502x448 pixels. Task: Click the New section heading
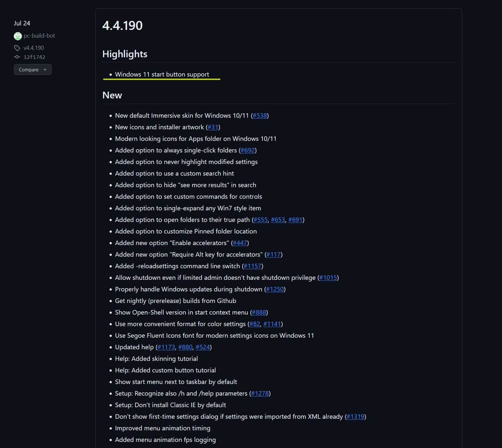[x=112, y=95]
